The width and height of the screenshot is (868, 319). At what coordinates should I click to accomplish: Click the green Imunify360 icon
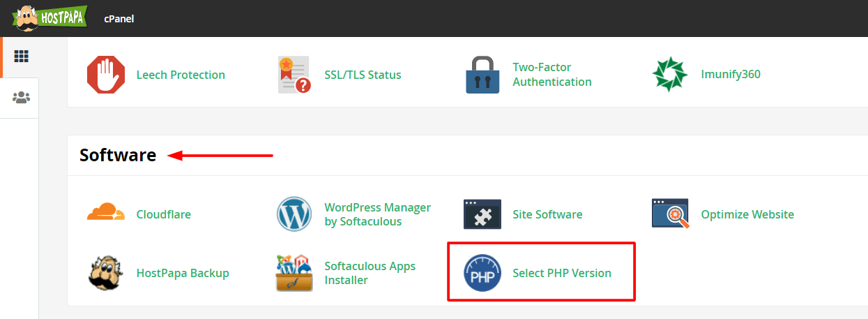click(670, 75)
